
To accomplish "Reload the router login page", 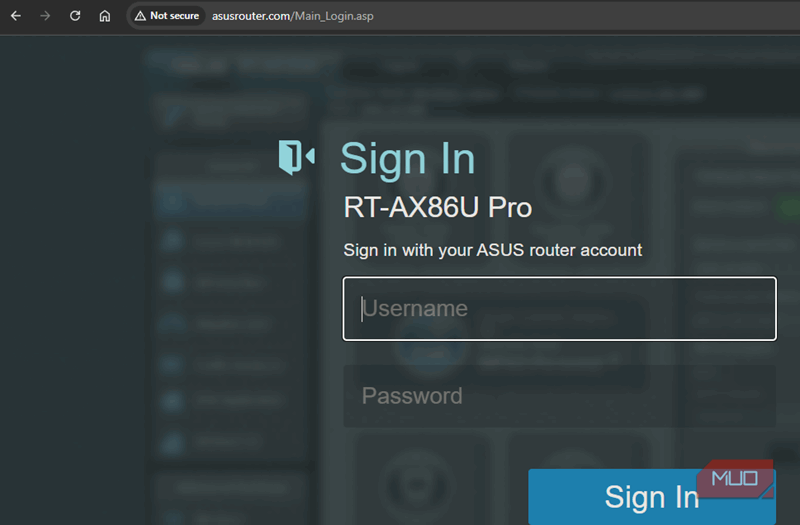I will [x=75, y=16].
